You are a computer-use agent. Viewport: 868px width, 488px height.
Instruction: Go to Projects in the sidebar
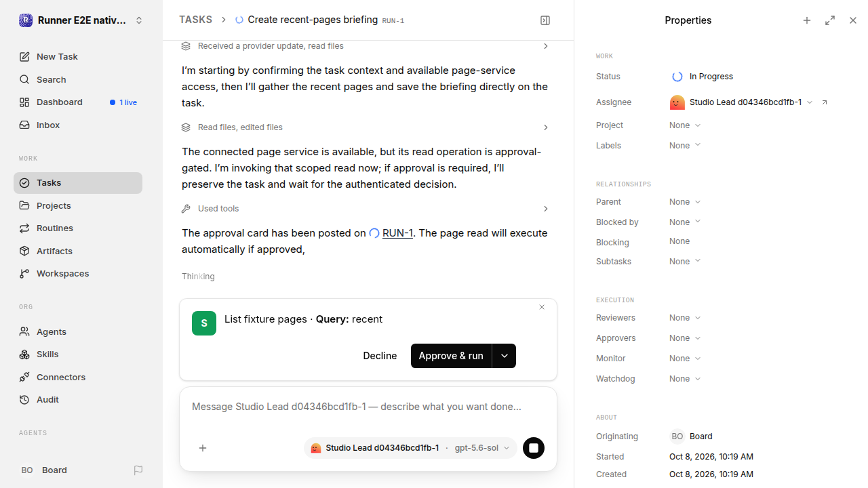(x=78, y=205)
